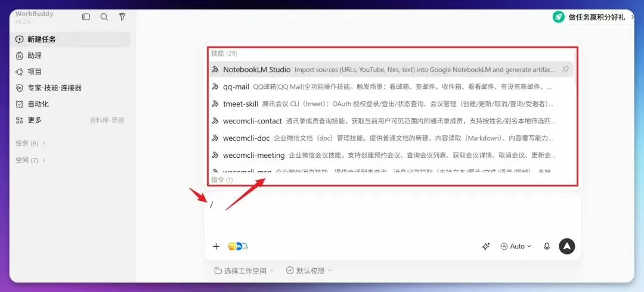The image size is (644, 292).
Task: Open the 更多 menu item
Action: point(35,120)
